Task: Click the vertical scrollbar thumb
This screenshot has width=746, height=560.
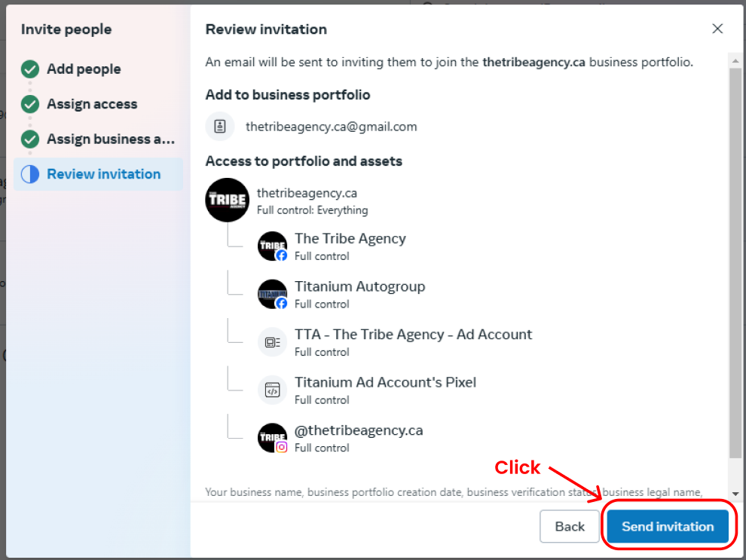Action: click(x=735, y=263)
